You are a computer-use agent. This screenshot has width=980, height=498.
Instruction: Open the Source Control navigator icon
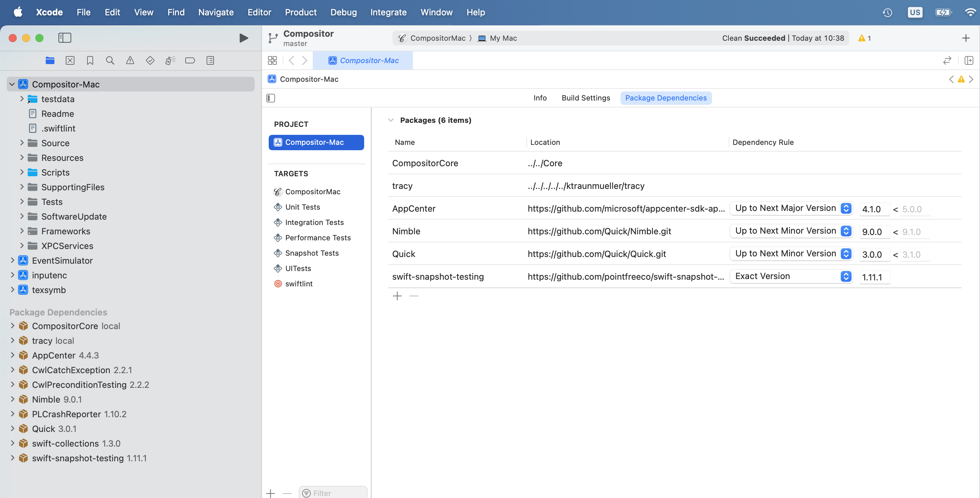(70, 60)
